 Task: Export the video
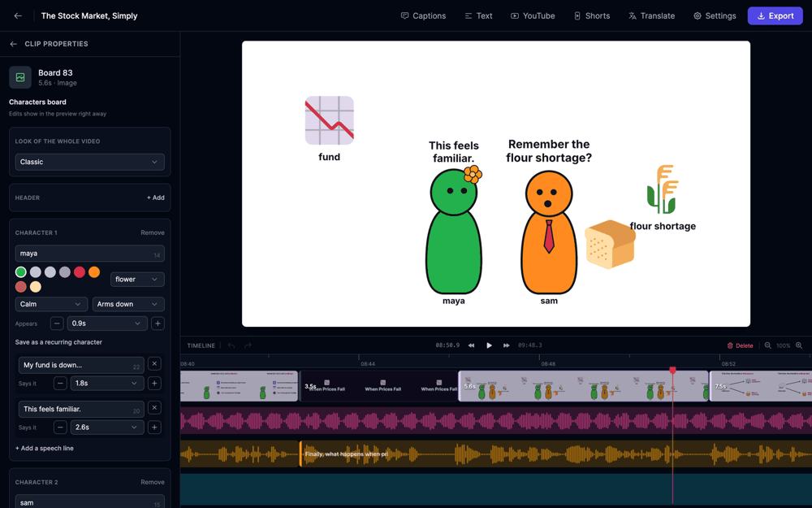click(775, 15)
